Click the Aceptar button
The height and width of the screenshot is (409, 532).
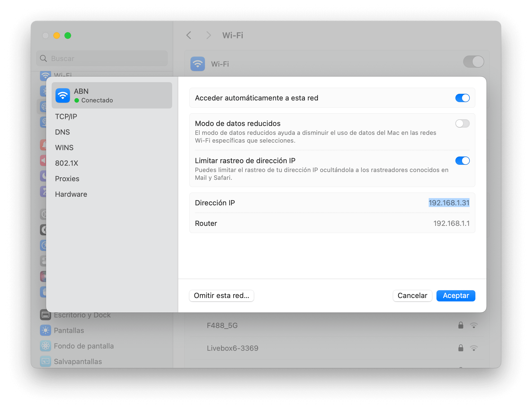(455, 296)
